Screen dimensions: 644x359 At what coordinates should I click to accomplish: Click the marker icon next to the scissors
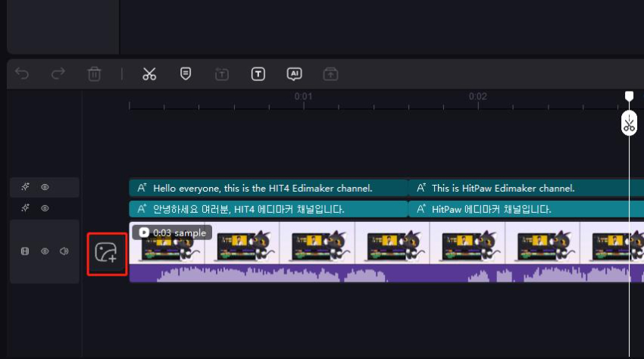coord(186,73)
